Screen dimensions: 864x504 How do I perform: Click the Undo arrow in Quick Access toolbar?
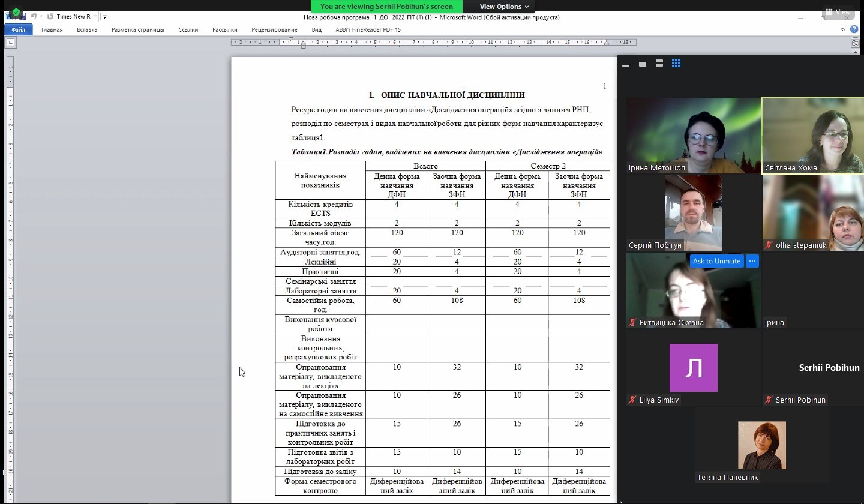click(34, 17)
